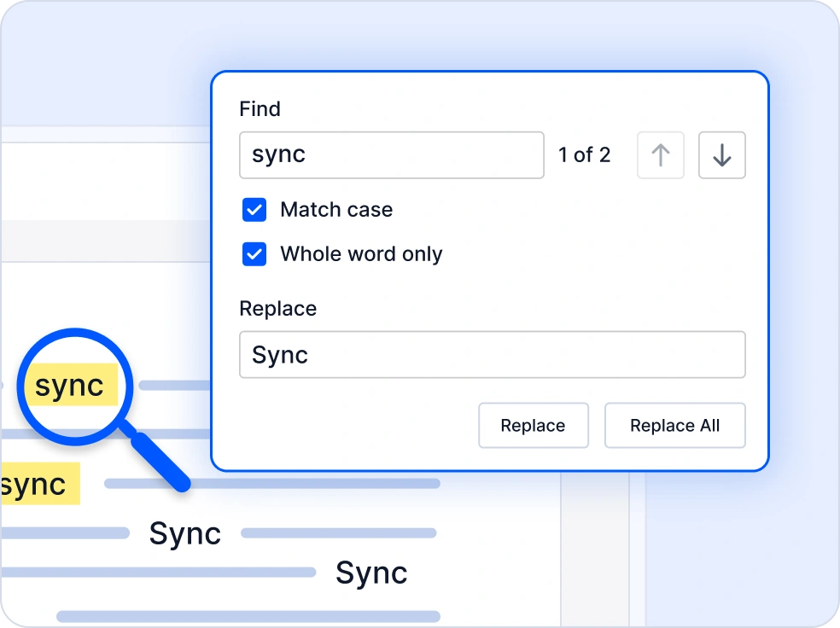Disable the Whole word only checkbox

coord(254,254)
